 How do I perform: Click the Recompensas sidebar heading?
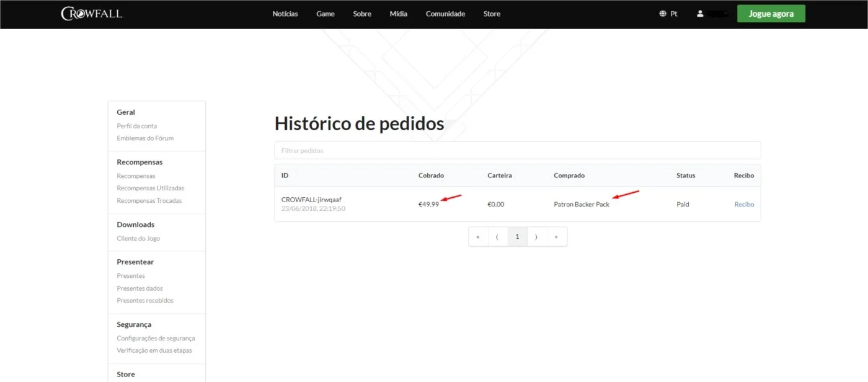(x=139, y=162)
